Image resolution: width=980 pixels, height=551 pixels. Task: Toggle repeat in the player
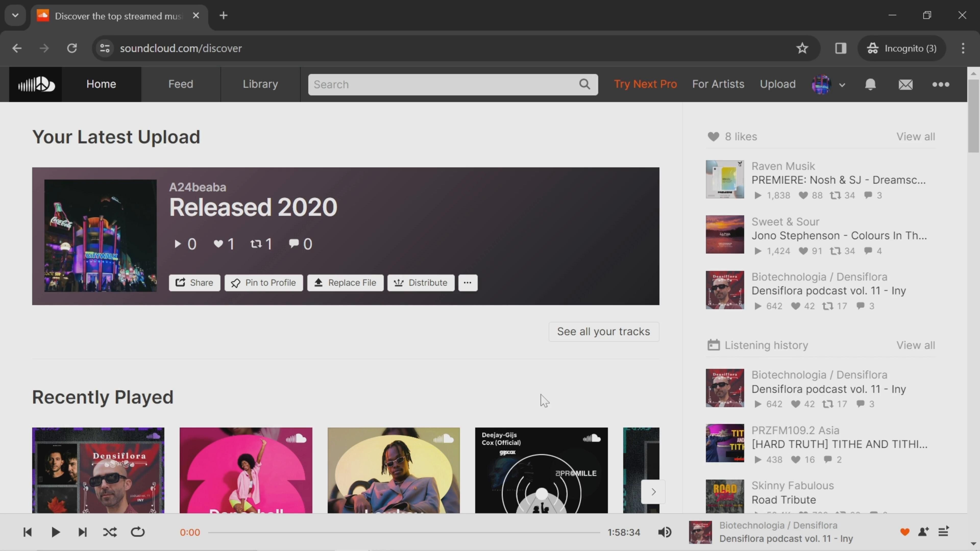coord(138,532)
